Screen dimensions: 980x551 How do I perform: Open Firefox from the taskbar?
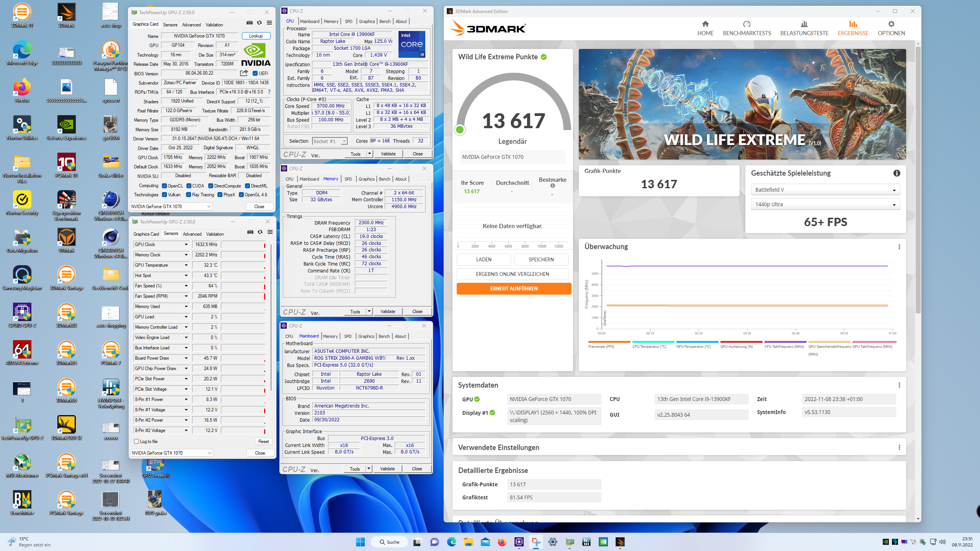(502, 542)
